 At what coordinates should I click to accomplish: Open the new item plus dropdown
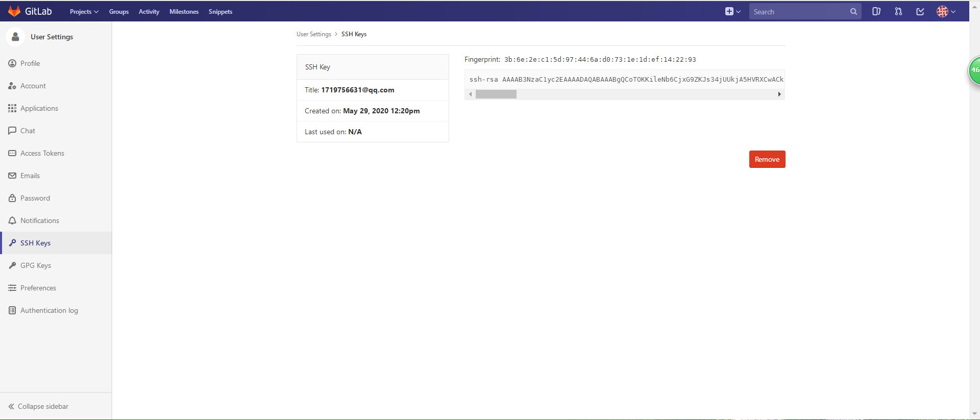(733, 11)
